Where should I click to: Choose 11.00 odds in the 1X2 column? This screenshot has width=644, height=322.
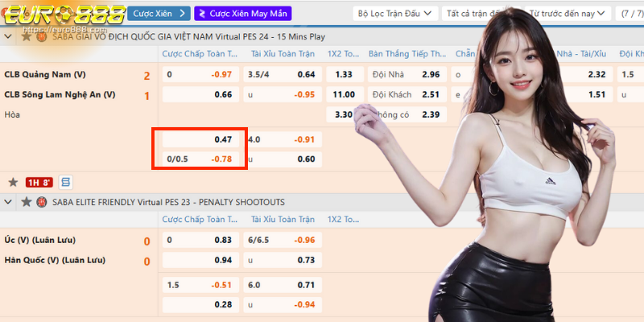344,94
